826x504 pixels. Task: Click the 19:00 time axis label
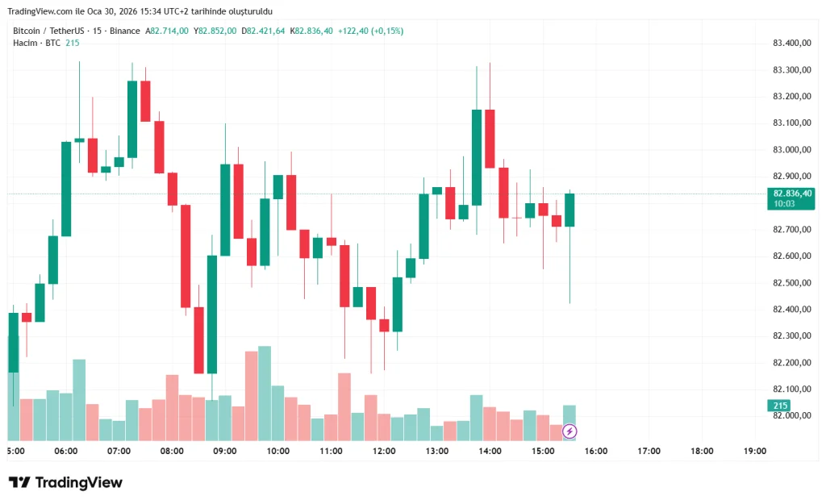tap(754, 452)
